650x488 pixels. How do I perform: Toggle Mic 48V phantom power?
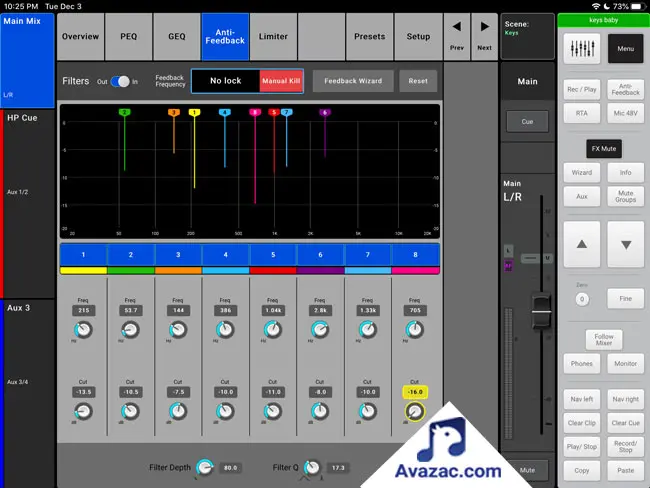point(626,113)
